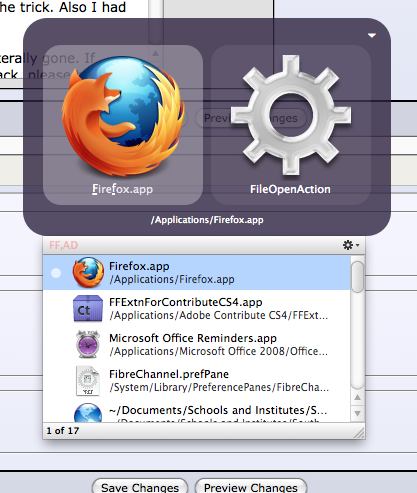The image size is (417, 493).
Task: Click the purple clock Reminders icon
Action: (x=88, y=344)
